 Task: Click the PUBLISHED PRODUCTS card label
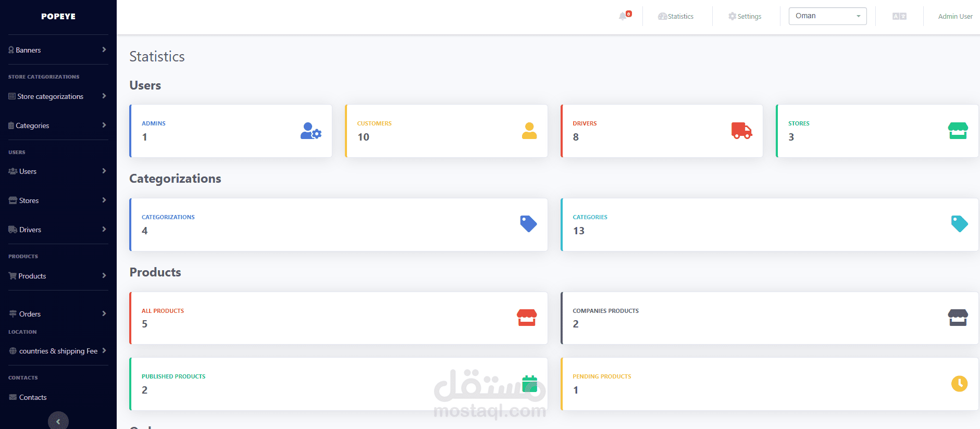point(173,376)
